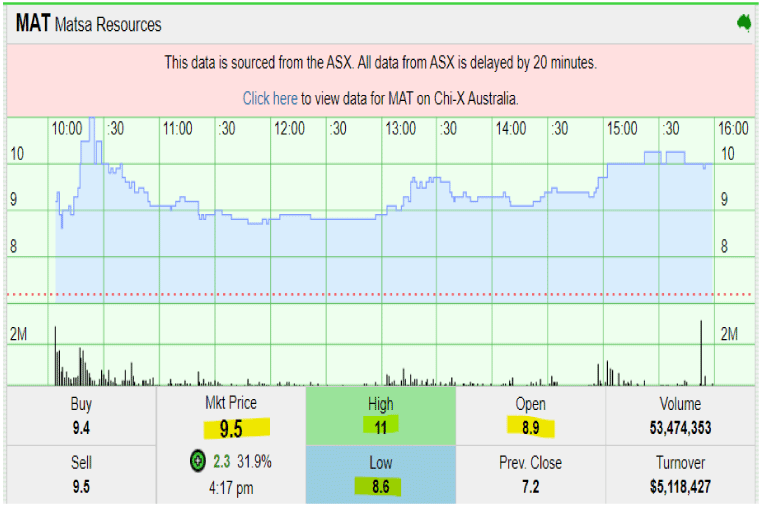Click the green up-arrow change indicator
The image size is (761, 506).
coord(200,461)
